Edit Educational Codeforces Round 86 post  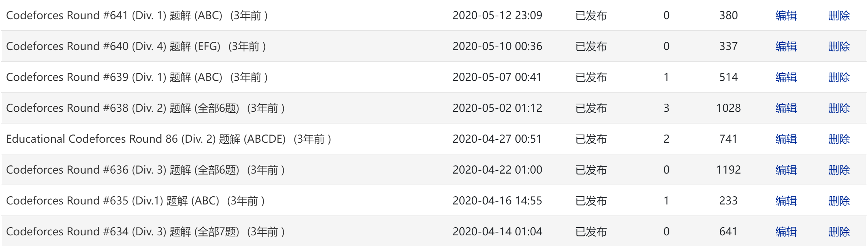pos(786,139)
